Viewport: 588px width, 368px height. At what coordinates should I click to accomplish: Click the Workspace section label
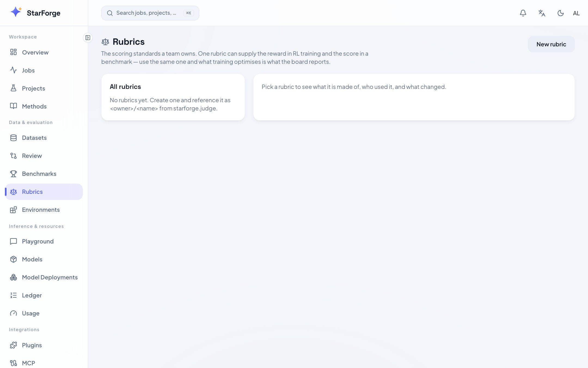tap(23, 37)
